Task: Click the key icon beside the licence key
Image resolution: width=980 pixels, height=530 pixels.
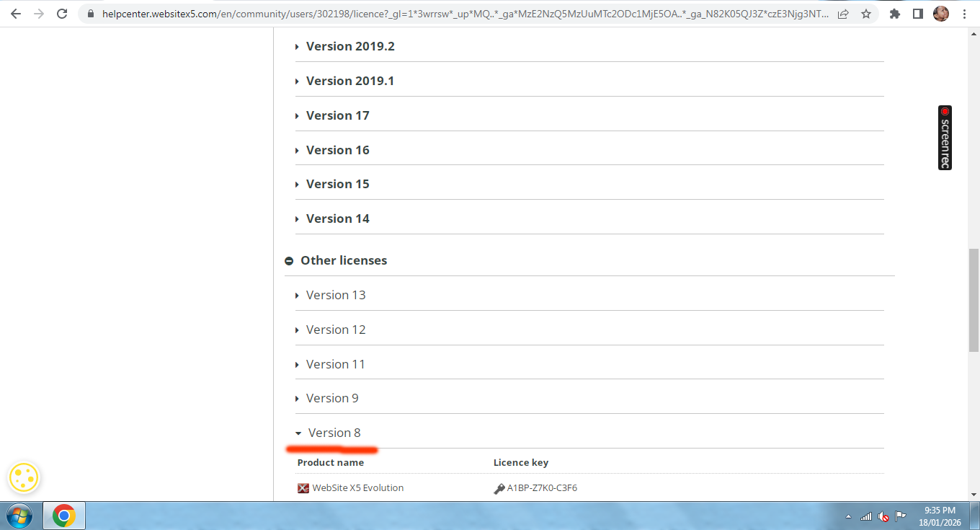Action: pos(499,488)
